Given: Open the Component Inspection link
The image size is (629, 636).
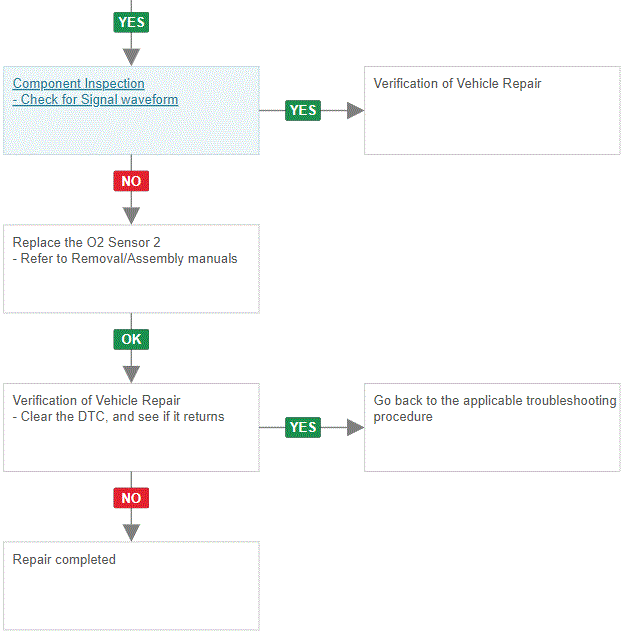Looking at the screenshot, I should (x=78, y=84).
